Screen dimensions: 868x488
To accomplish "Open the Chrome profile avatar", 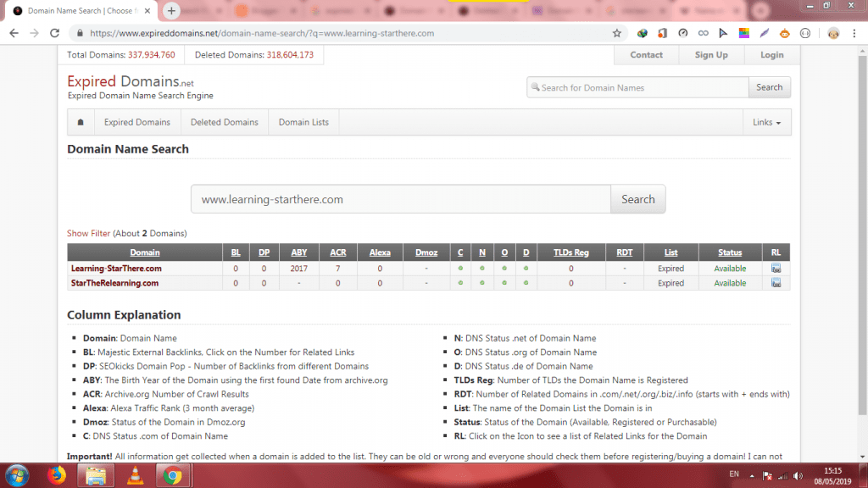I will click(833, 33).
